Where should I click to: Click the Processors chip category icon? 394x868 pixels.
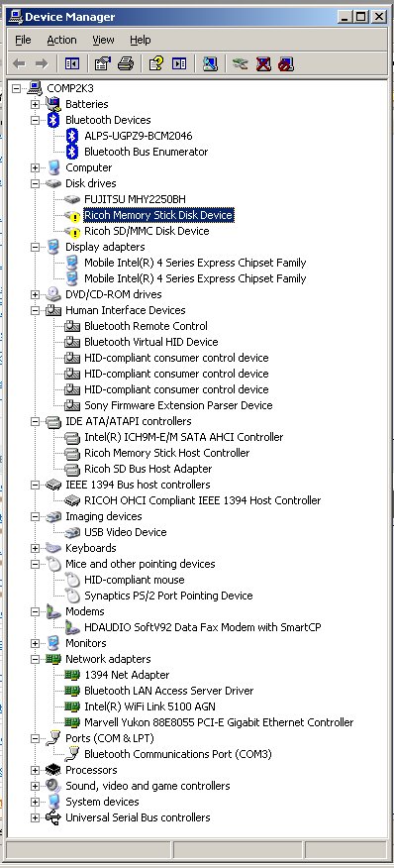[53, 771]
